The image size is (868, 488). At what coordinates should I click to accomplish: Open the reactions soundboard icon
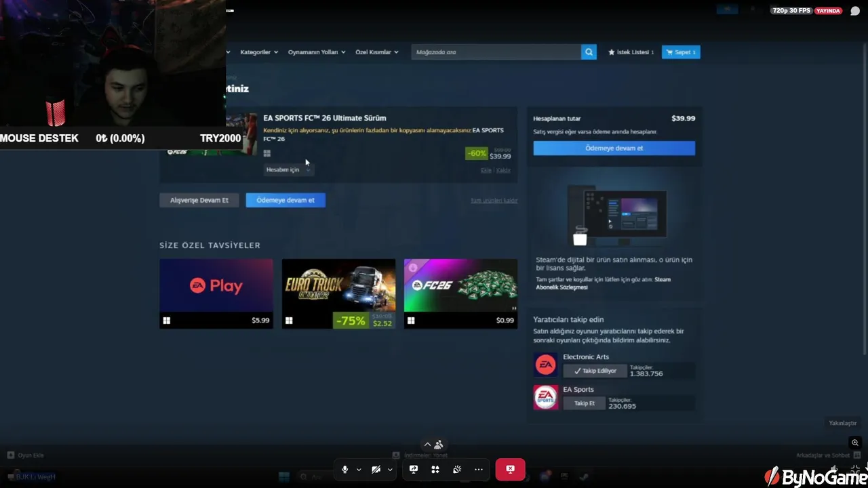click(x=457, y=469)
